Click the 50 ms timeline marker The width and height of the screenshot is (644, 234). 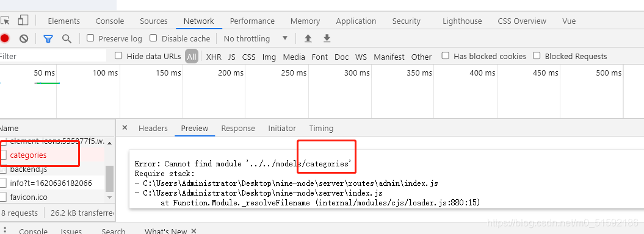[45, 73]
